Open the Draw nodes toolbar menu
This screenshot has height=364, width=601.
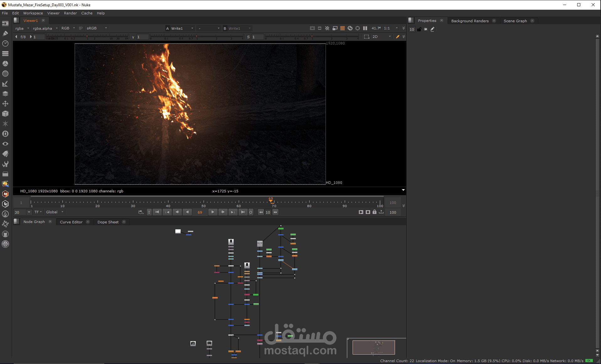pyautogui.click(x=5, y=34)
